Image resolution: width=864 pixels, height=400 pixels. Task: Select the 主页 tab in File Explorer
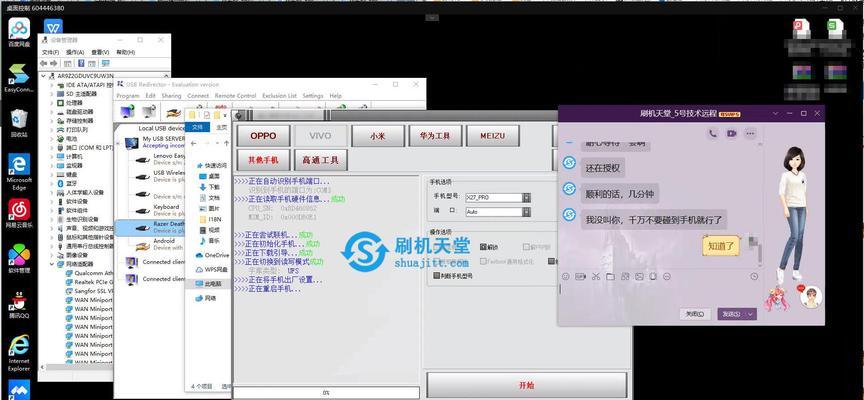pos(222,127)
